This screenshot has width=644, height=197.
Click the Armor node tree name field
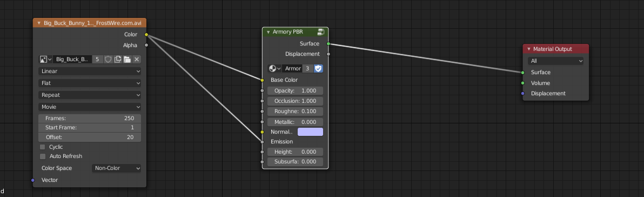point(293,68)
